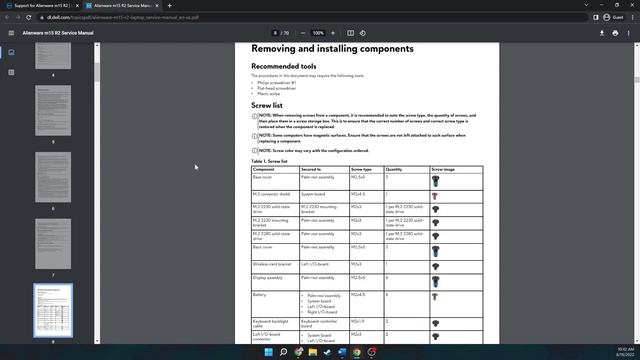Open the page 5 thumbnail
This screenshot has width=640, height=360.
53,111
